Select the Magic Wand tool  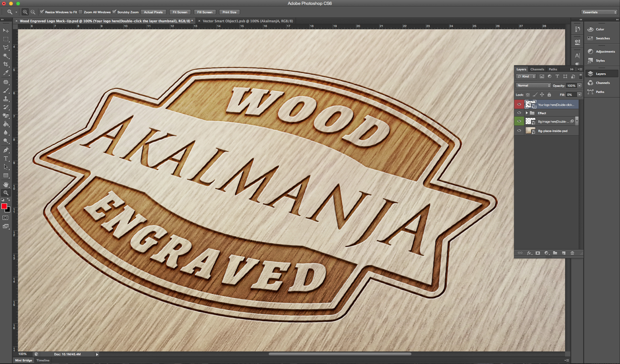(6, 56)
